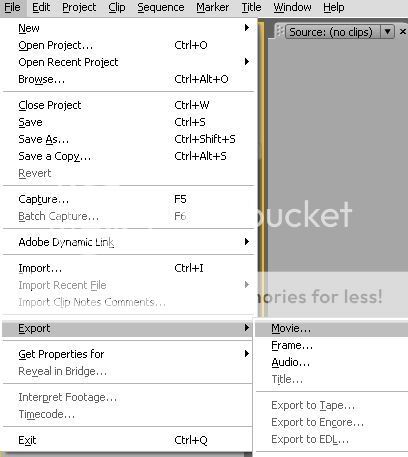
Task: Open the Marker menu
Action: 212,7
